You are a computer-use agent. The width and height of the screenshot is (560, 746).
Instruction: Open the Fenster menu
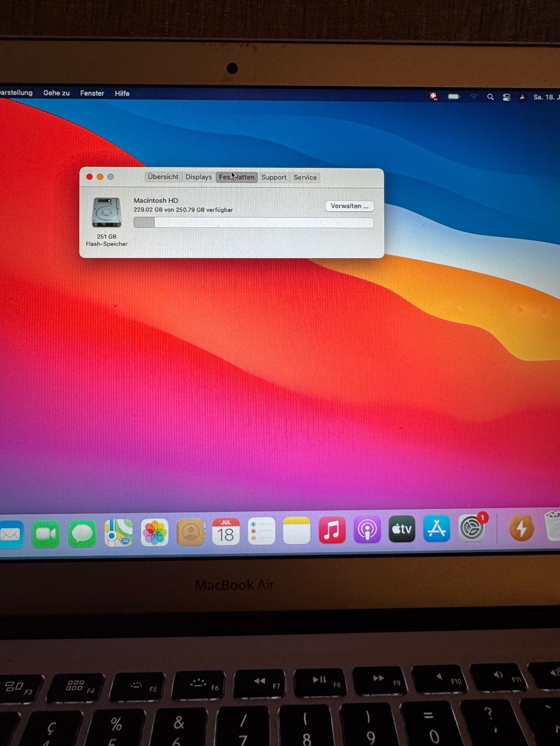click(92, 93)
